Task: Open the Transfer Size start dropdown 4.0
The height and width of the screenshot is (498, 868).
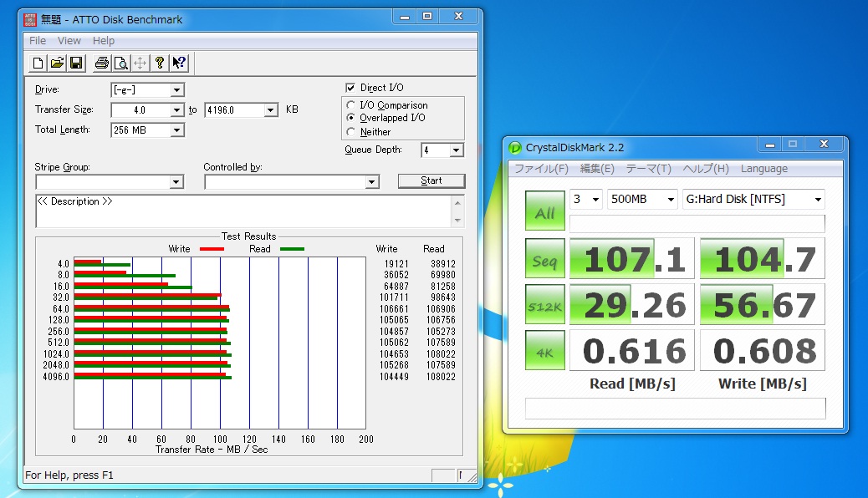Action: pyautogui.click(x=176, y=110)
